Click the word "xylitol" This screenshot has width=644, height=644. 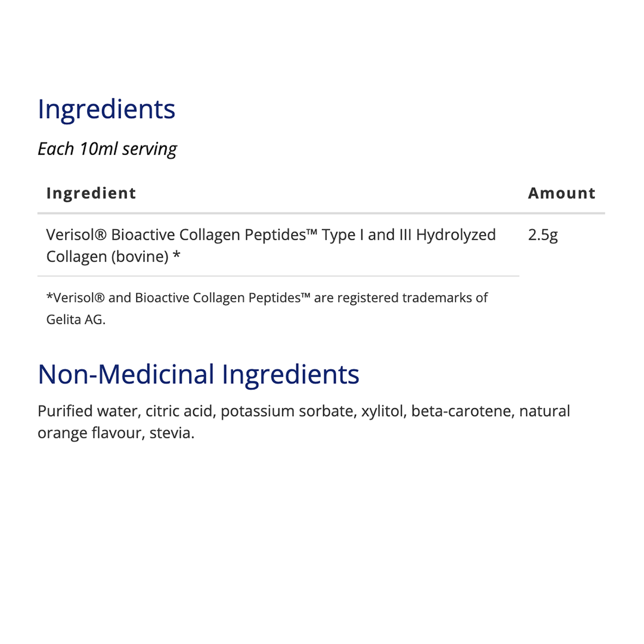(x=383, y=411)
